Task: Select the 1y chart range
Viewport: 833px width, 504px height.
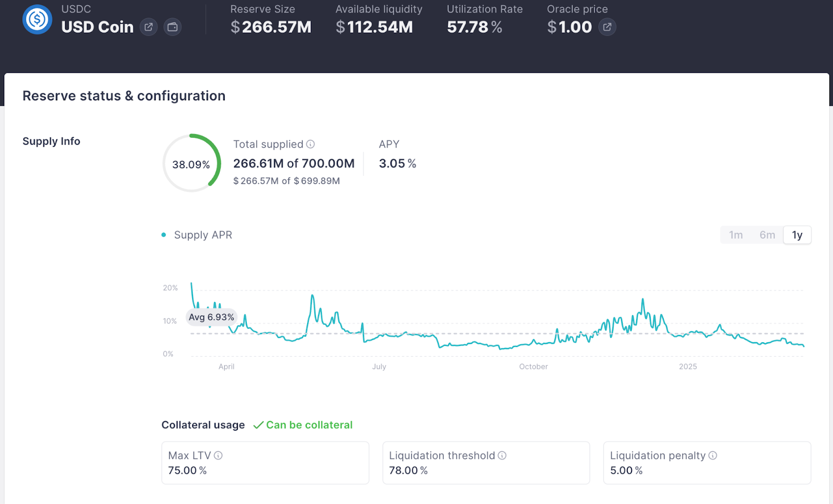Action: (x=797, y=235)
